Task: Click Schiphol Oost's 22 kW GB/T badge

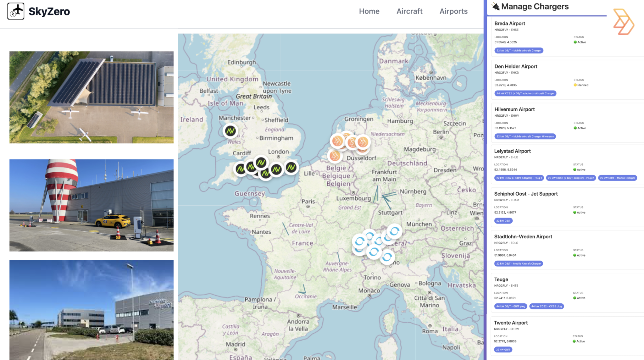Action: pos(503,221)
